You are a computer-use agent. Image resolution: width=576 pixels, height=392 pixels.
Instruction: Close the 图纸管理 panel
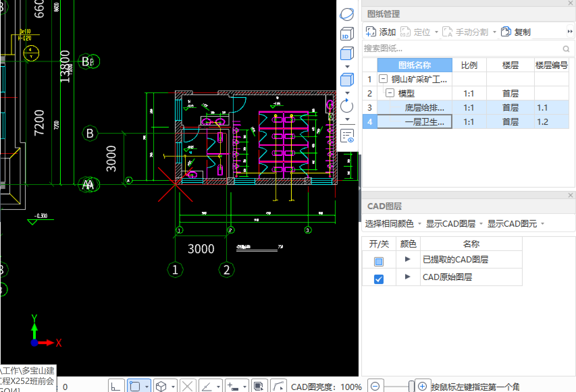click(571, 3)
